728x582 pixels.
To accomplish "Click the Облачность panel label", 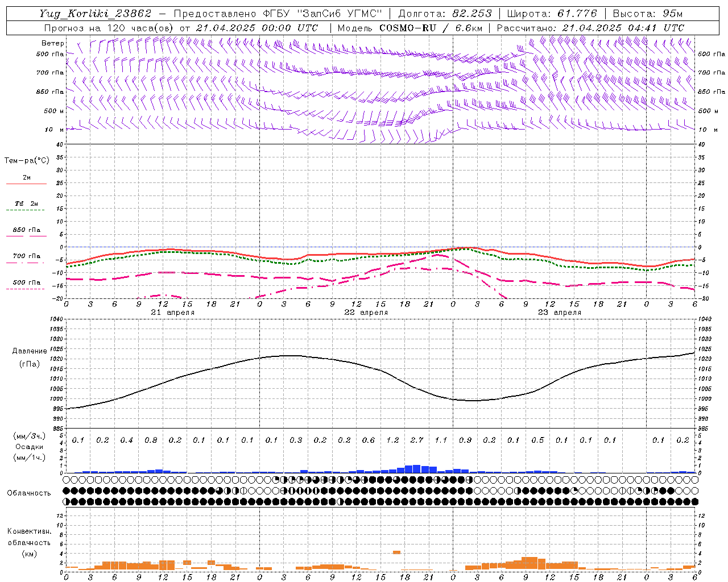I will click(x=29, y=493).
